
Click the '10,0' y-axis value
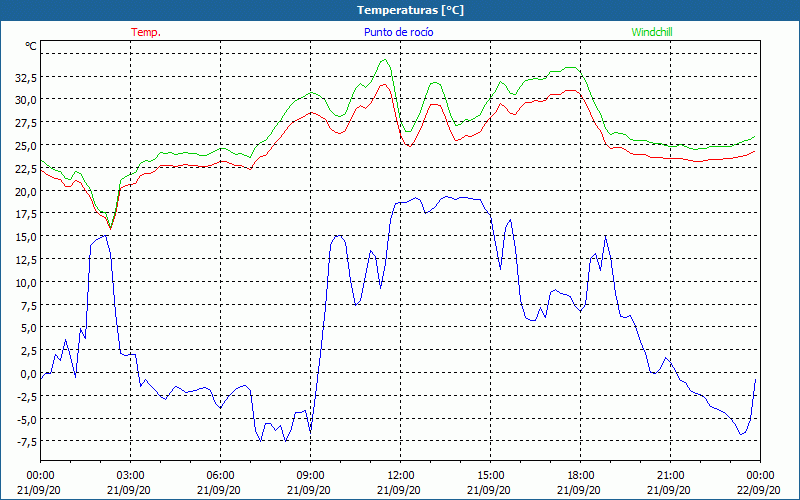point(26,282)
